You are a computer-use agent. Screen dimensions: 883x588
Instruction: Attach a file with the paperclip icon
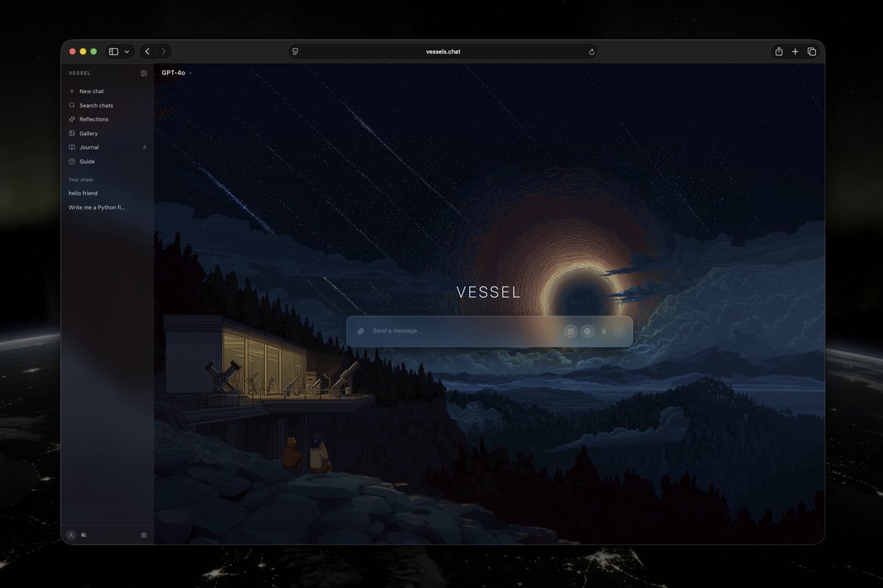pyautogui.click(x=361, y=331)
